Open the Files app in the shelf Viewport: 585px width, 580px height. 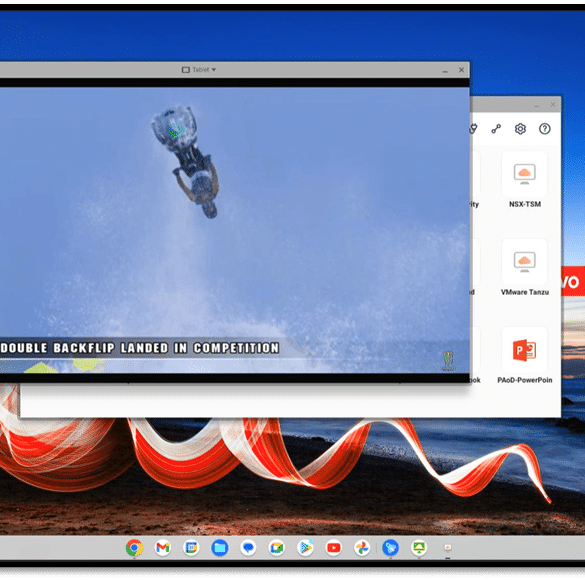220,548
